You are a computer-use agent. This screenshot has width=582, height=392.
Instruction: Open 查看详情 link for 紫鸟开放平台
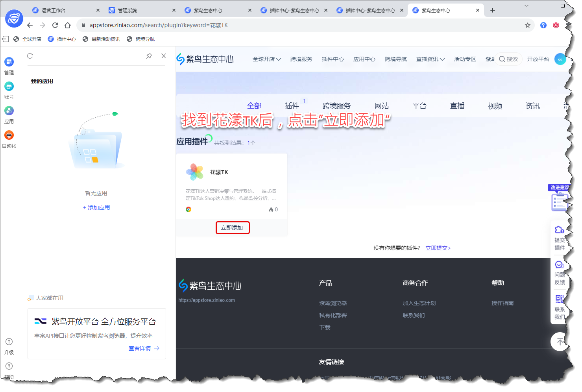(x=144, y=348)
